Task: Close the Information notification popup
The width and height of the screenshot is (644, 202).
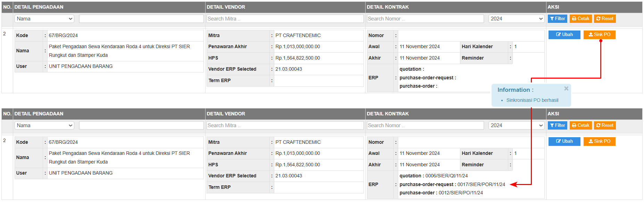Action: pyautogui.click(x=566, y=89)
